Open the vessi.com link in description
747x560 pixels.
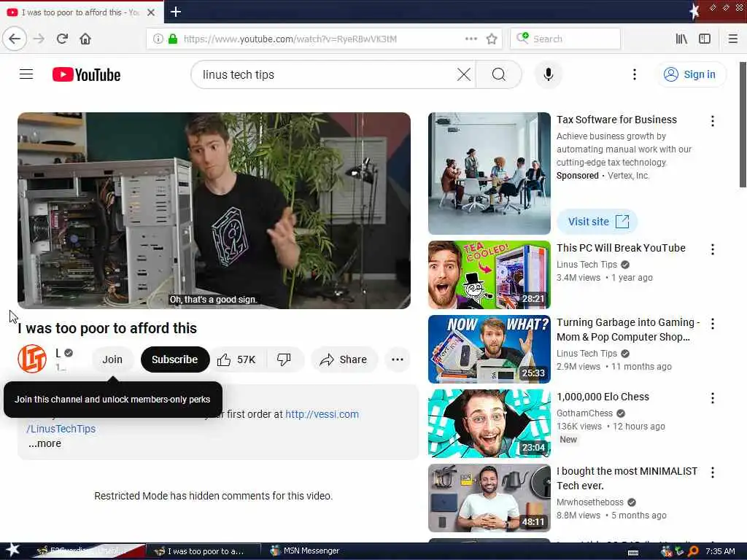322,414
